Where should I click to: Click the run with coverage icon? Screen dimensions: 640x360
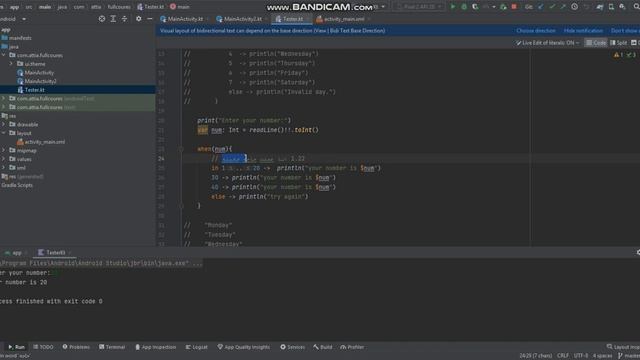tap(475, 7)
